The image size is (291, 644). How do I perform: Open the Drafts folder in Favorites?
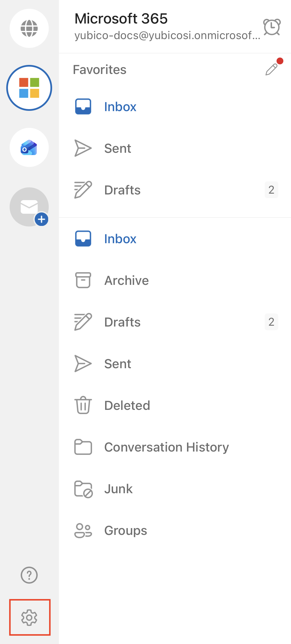[122, 190]
